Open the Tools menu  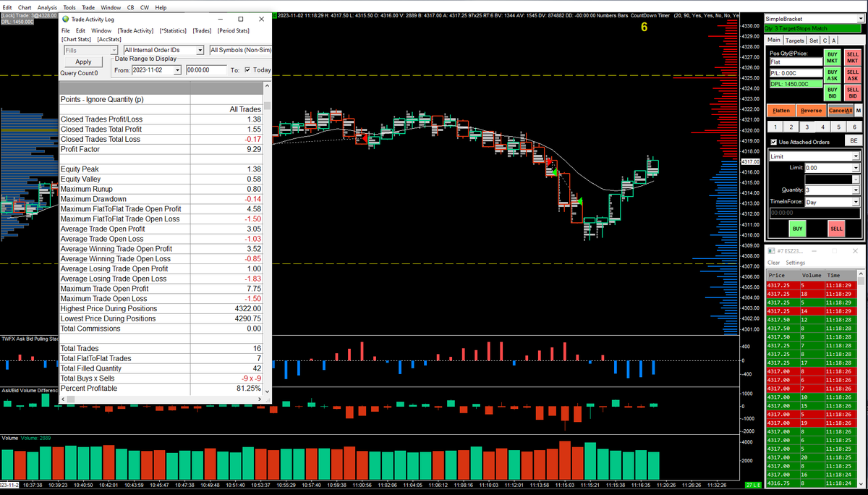click(x=69, y=7)
